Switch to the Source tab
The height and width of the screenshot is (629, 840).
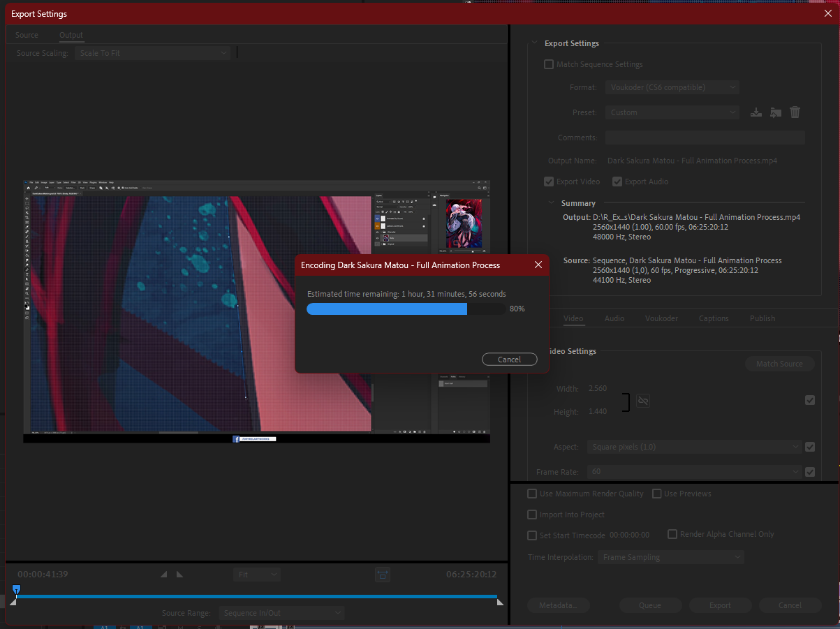tap(27, 35)
